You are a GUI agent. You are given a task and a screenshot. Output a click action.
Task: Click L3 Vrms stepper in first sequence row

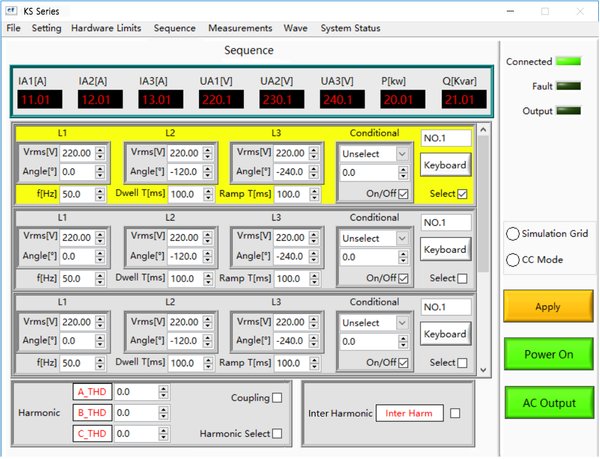(x=314, y=153)
